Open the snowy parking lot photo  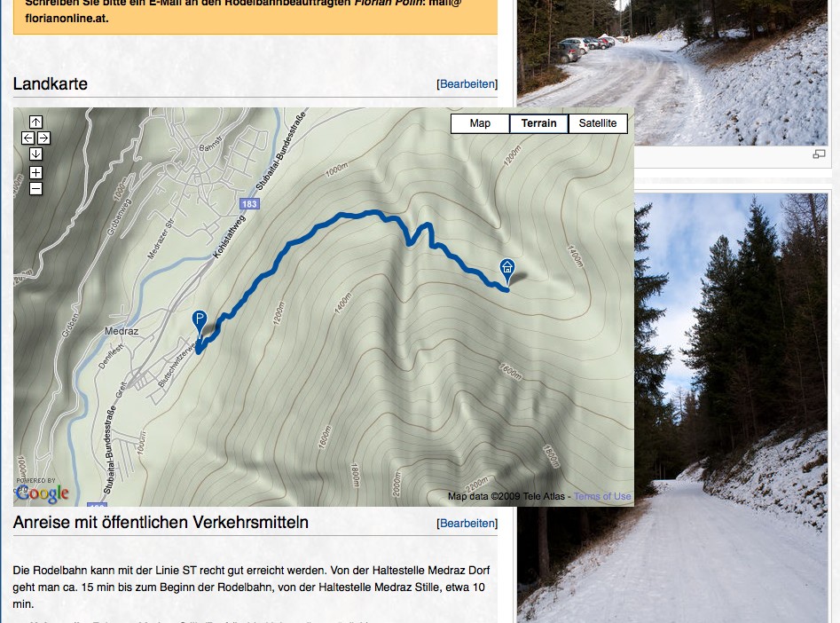[x=671, y=73]
